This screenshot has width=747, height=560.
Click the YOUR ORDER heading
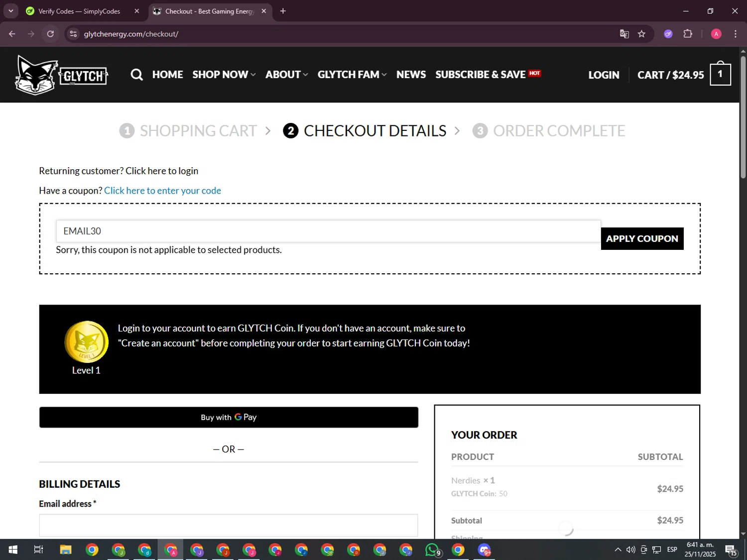[x=484, y=435]
